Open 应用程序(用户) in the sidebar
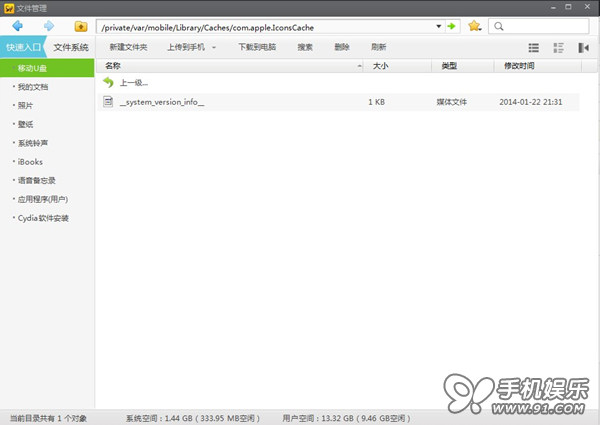 (x=43, y=199)
